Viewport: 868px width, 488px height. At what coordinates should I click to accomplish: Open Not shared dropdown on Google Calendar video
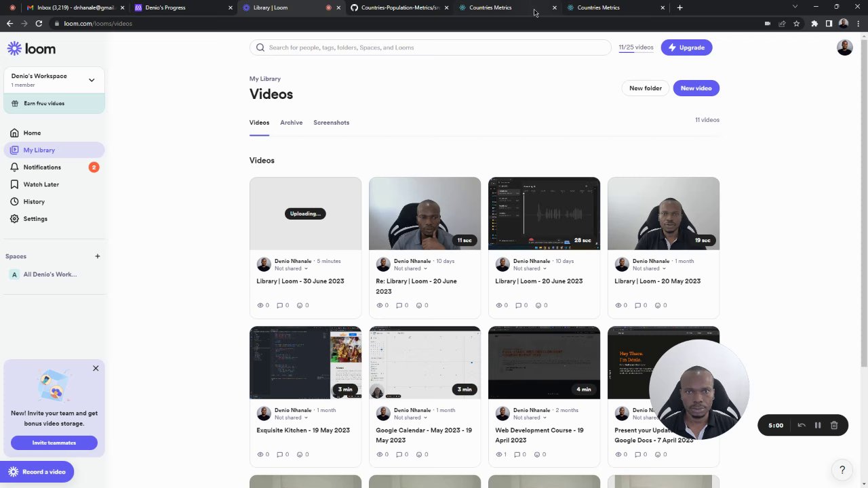click(x=410, y=418)
